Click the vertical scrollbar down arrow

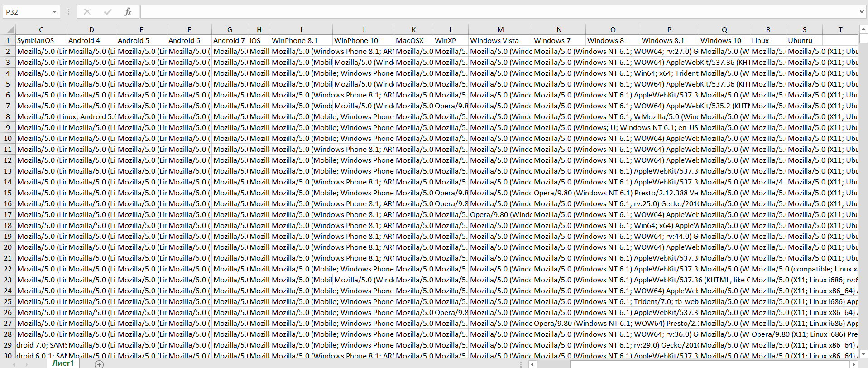click(x=863, y=354)
